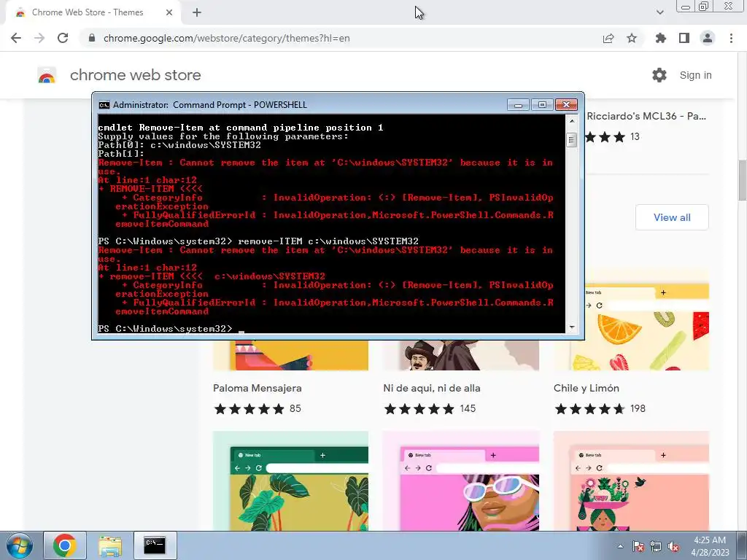
Task: Click the 145 rating count
Action: click(x=468, y=408)
